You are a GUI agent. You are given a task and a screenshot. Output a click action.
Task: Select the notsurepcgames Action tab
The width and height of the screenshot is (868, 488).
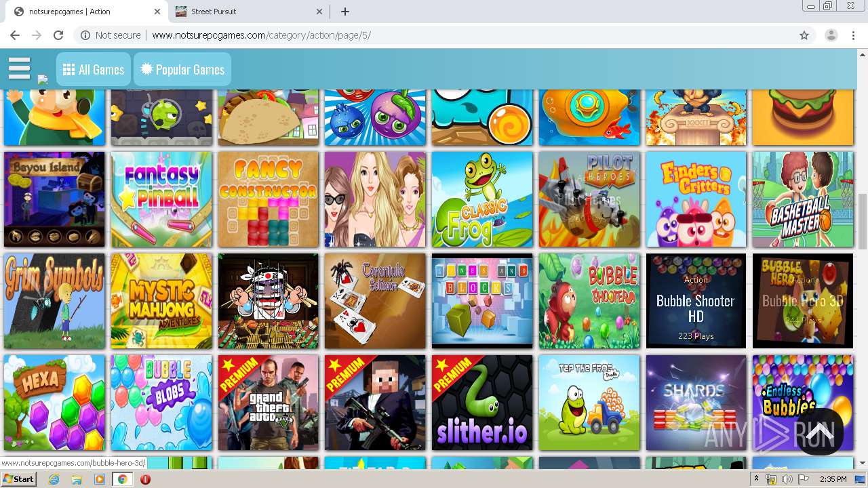point(87,12)
